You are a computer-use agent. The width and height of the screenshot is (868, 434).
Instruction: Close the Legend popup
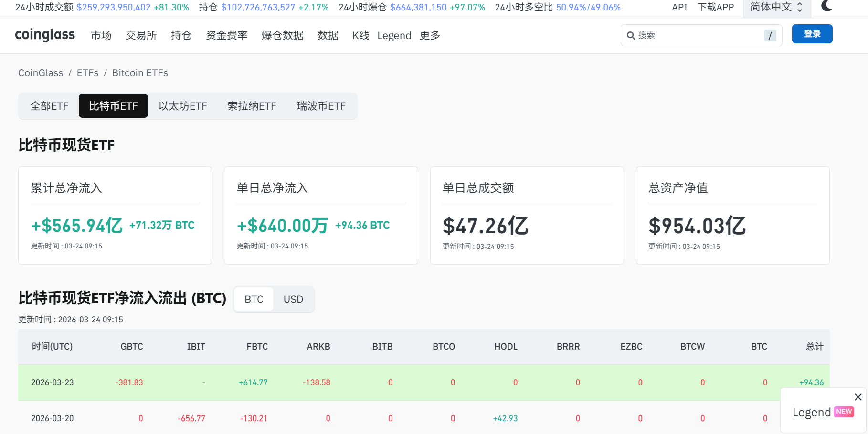[858, 397]
